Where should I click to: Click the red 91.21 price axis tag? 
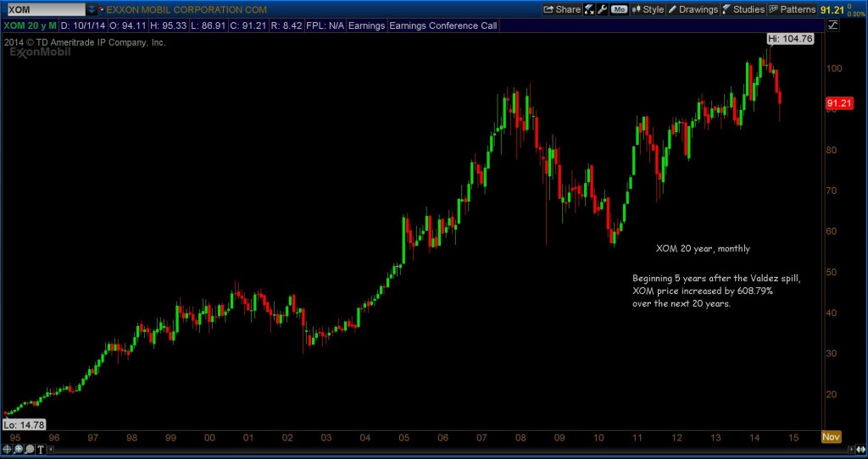click(x=839, y=103)
